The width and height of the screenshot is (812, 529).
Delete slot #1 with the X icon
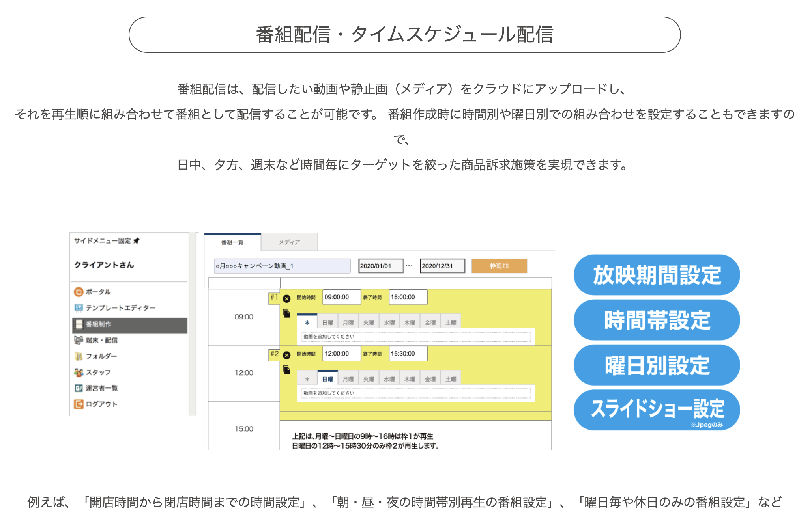287,299
